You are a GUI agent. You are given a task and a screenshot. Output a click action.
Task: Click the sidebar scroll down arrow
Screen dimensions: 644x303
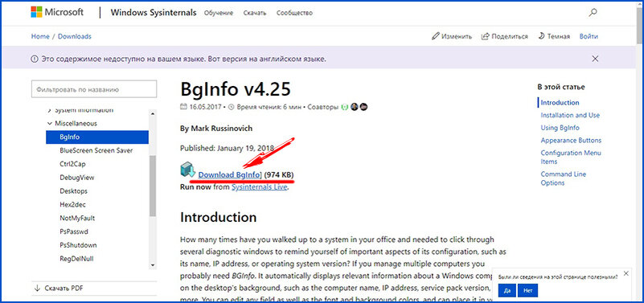tap(153, 265)
